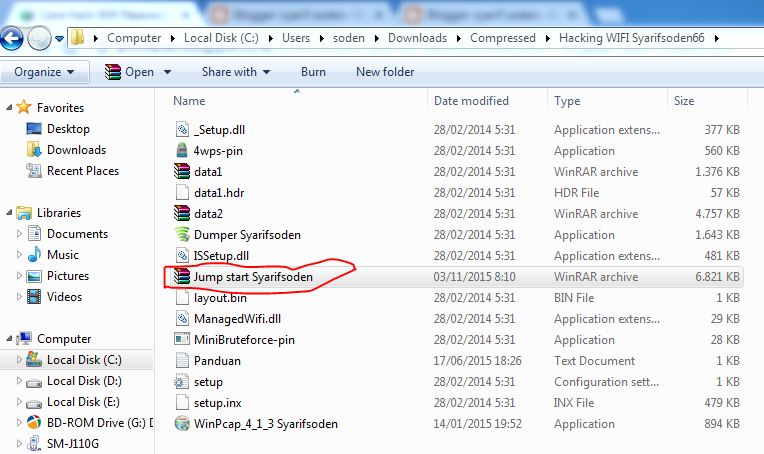This screenshot has width=764, height=454.
Task: Open subfolder arrow after Compressed breadcrumb
Action: point(547,38)
